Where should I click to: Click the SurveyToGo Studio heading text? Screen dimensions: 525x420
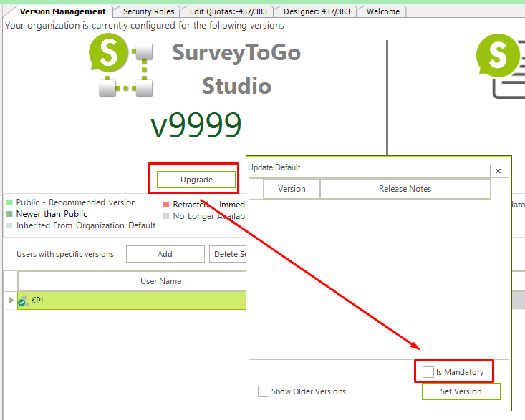236,69
